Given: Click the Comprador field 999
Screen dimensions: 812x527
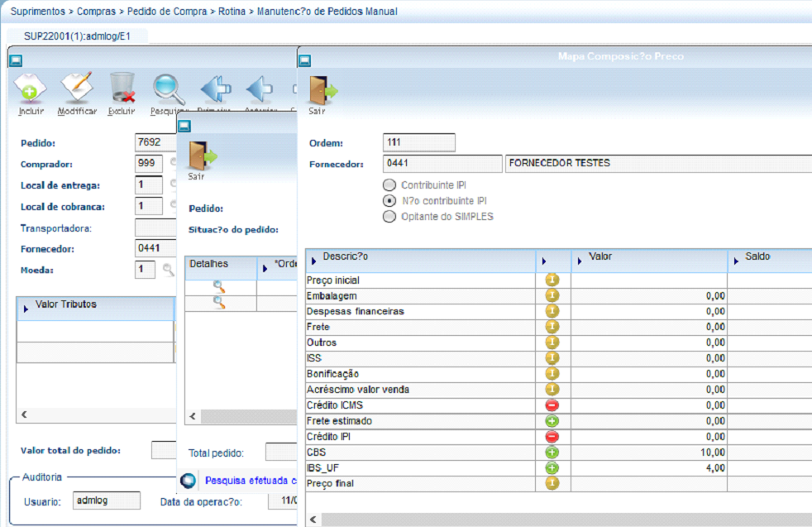Looking at the screenshot, I should [x=149, y=164].
